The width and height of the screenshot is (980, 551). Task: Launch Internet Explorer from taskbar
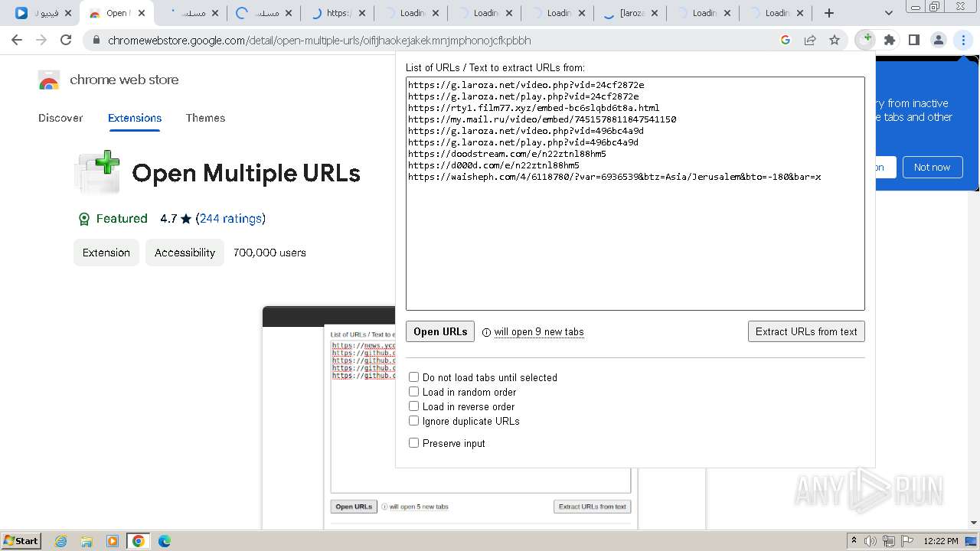61,541
